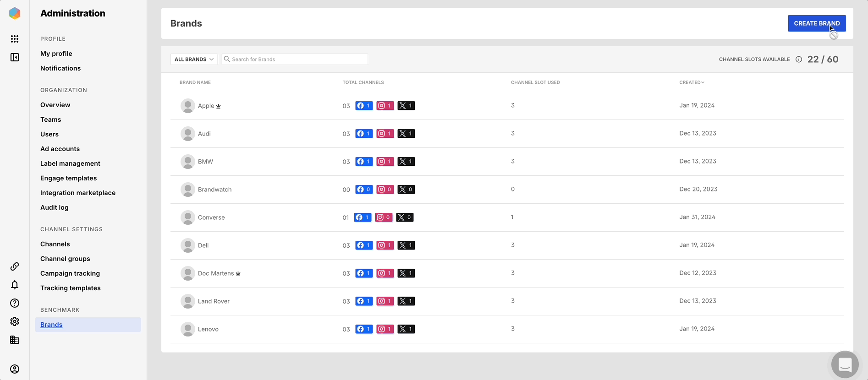868x380 pixels.
Task: Open the ALL BRANDS filter dropdown
Action: 194,60
